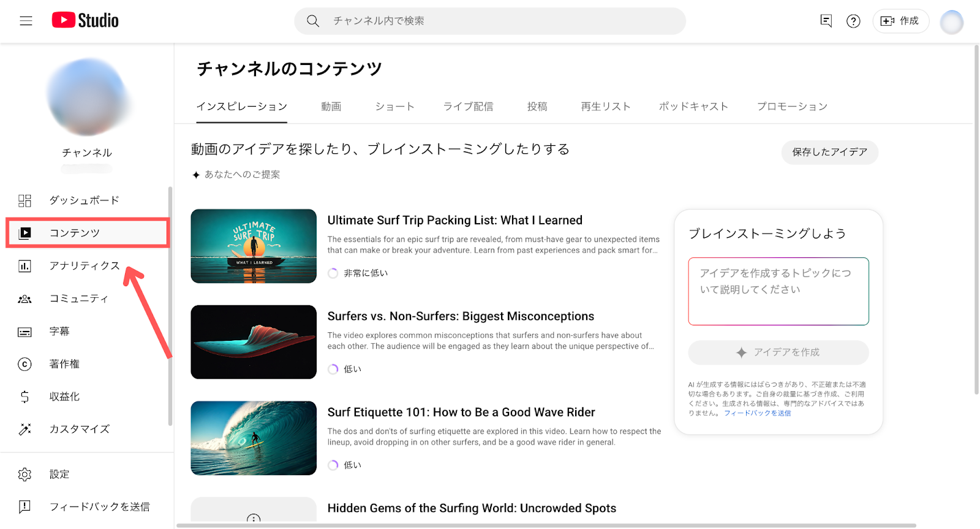Switch to the 再生リスト tab
980x529 pixels.
(x=606, y=107)
